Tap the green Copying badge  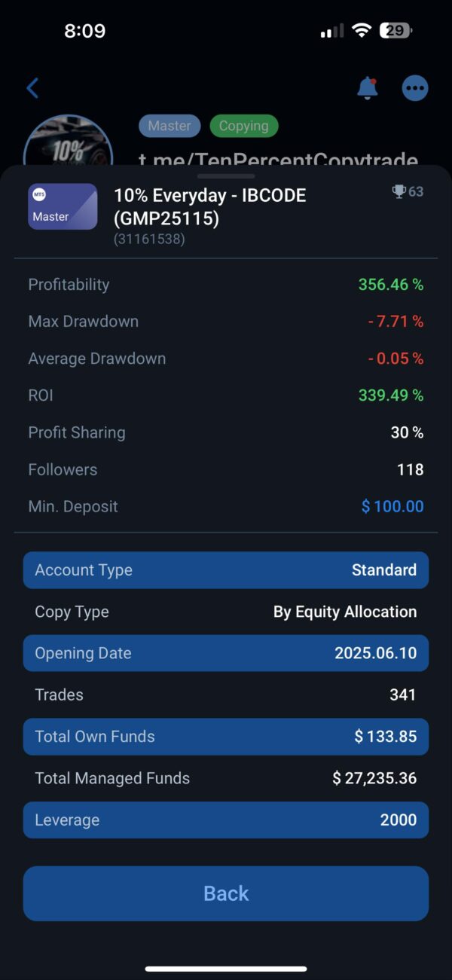pyautogui.click(x=244, y=126)
